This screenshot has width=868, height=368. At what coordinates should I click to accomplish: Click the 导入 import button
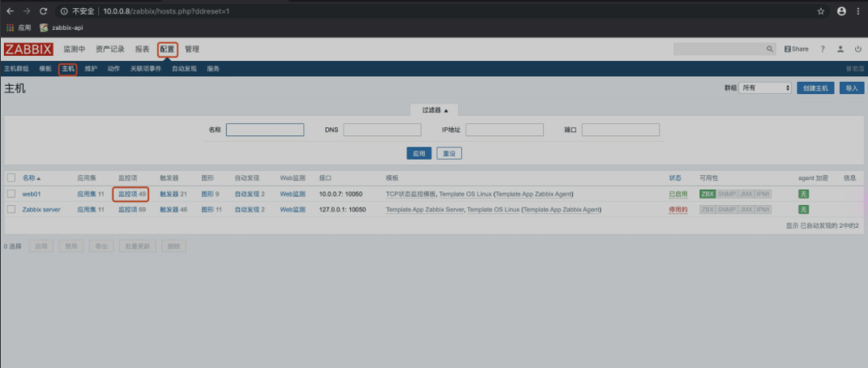[x=852, y=88]
